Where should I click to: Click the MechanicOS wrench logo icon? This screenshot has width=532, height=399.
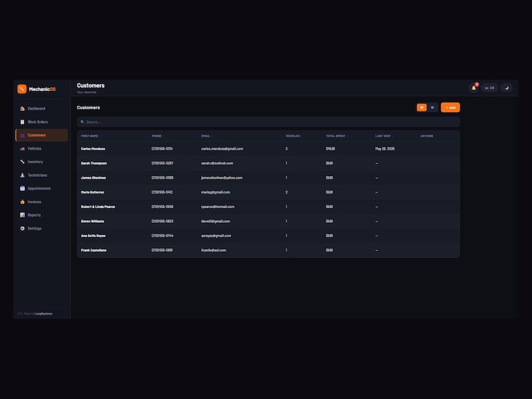[21, 89]
